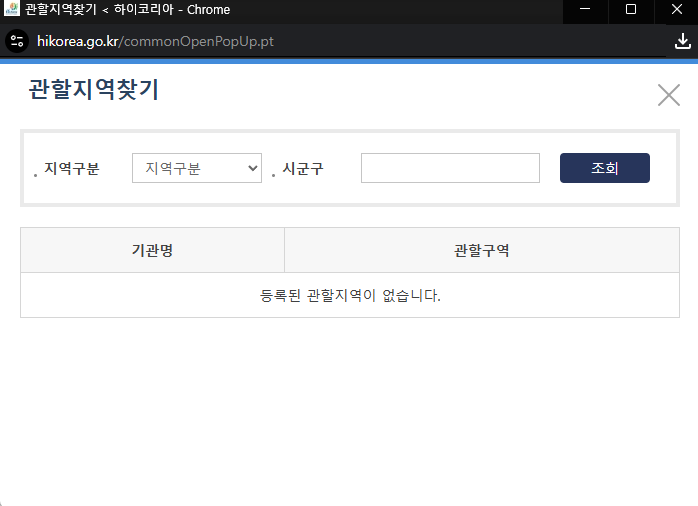Click the 관할지역찾기 page heading
Screen dimensions: 698x506
click(x=93, y=89)
